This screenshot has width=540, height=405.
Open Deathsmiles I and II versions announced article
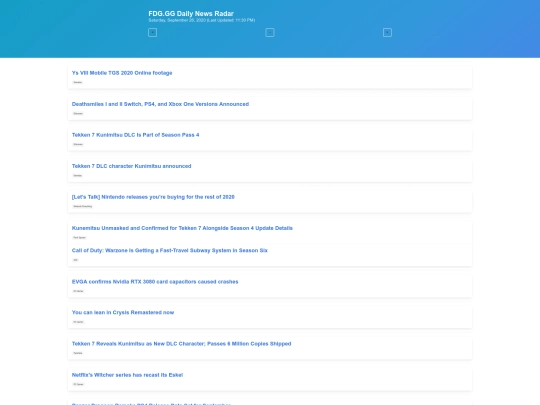point(160,104)
